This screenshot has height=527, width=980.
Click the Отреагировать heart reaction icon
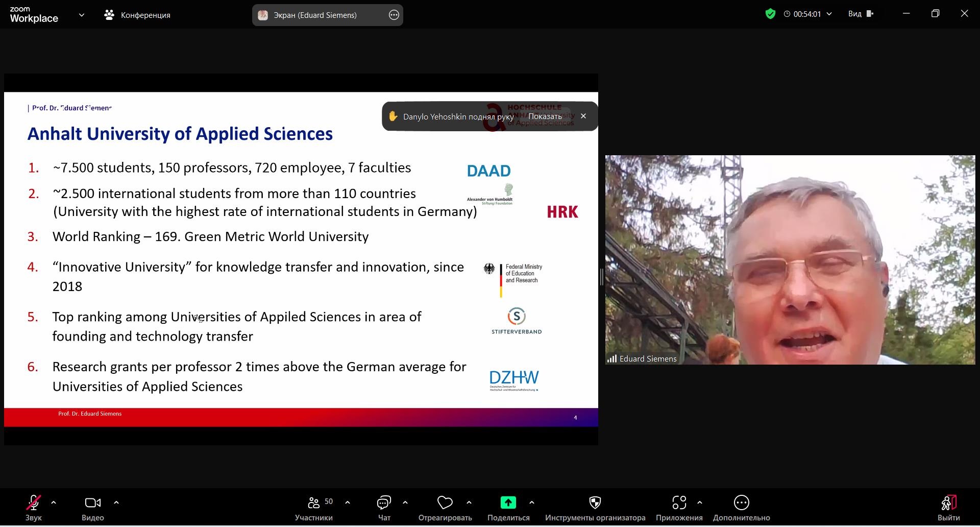(x=445, y=503)
